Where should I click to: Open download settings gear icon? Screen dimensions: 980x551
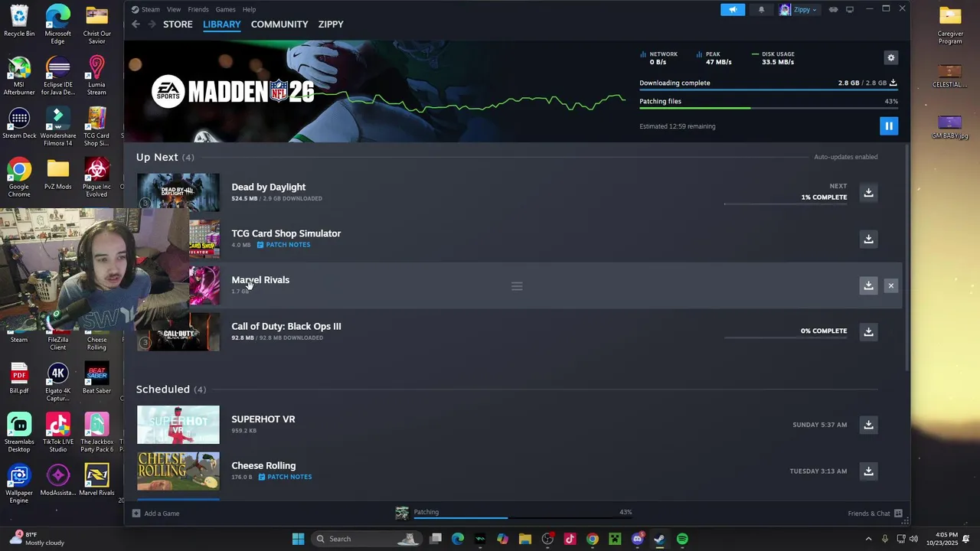point(890,58)
